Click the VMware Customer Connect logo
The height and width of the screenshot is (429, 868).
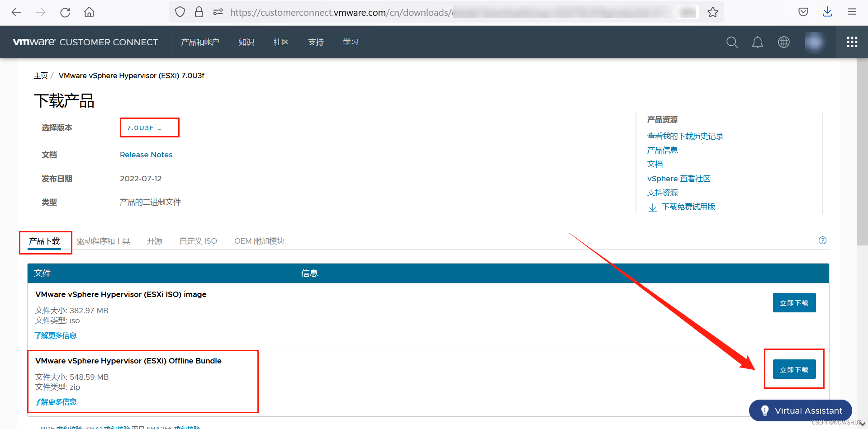pos(85,42)
